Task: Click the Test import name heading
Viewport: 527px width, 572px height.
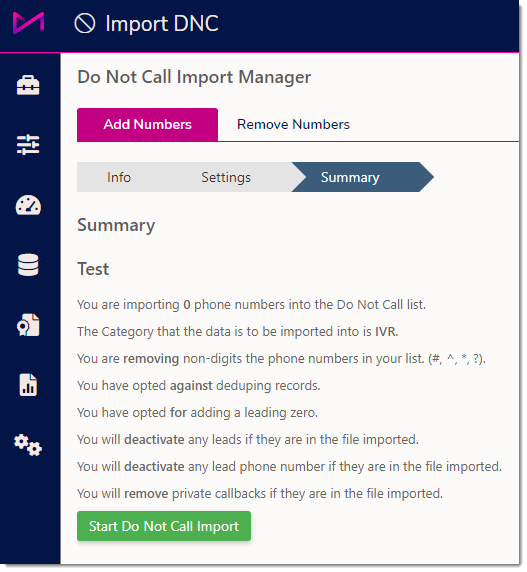Action: [x=93, y=269]
